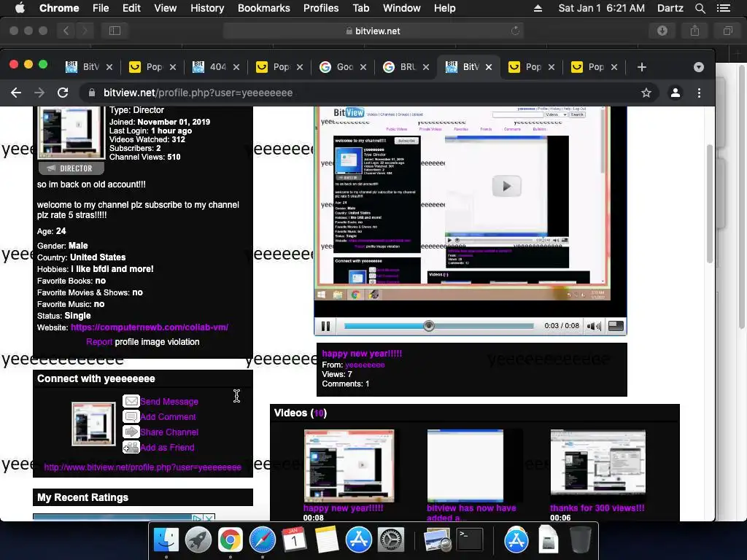Click the yeeeeeeee uploader name link
747x560 pixels.
pos(365,365)
